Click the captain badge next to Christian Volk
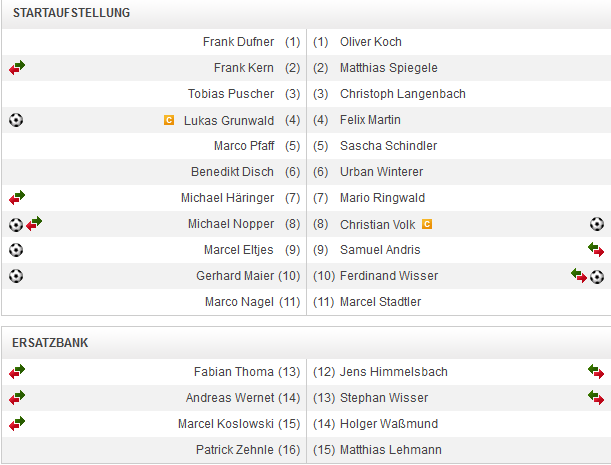This screenshot has width=611, height=465. (x=427, y=224)
